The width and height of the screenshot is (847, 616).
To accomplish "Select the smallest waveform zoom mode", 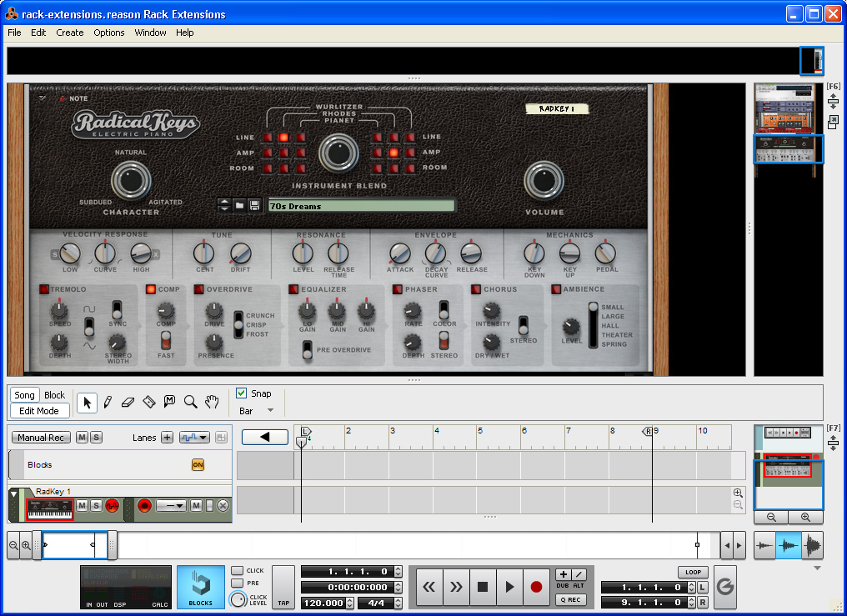I will pos(764,545).
